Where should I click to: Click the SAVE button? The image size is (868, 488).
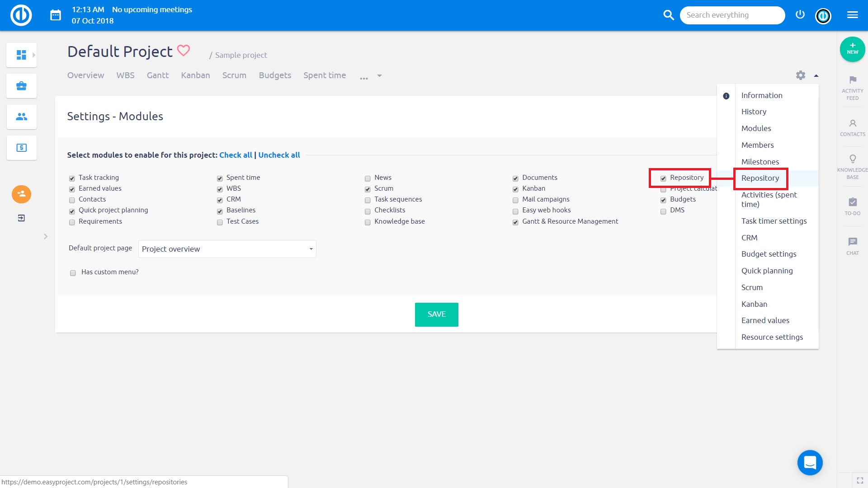[x=436, y=314]
